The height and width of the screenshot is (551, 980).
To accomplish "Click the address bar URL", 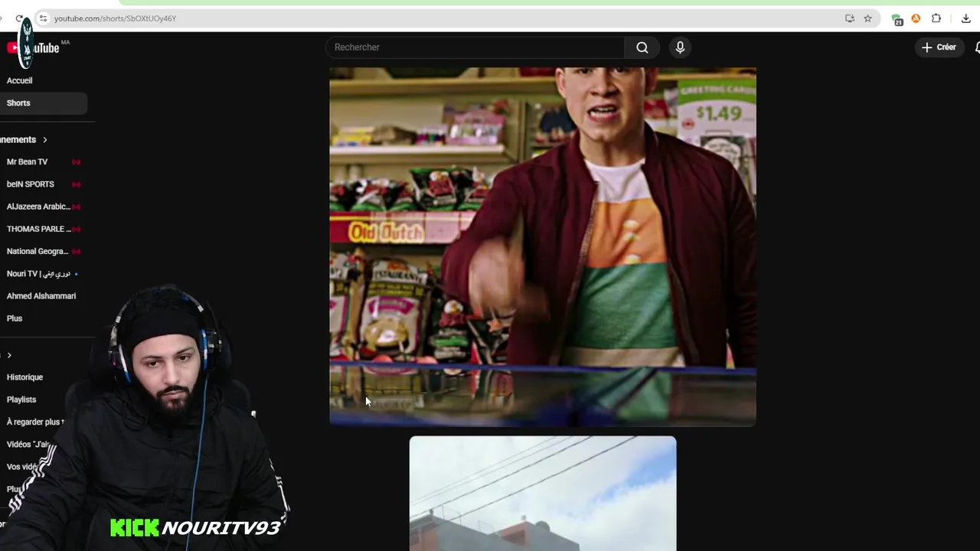I will 115,18.
